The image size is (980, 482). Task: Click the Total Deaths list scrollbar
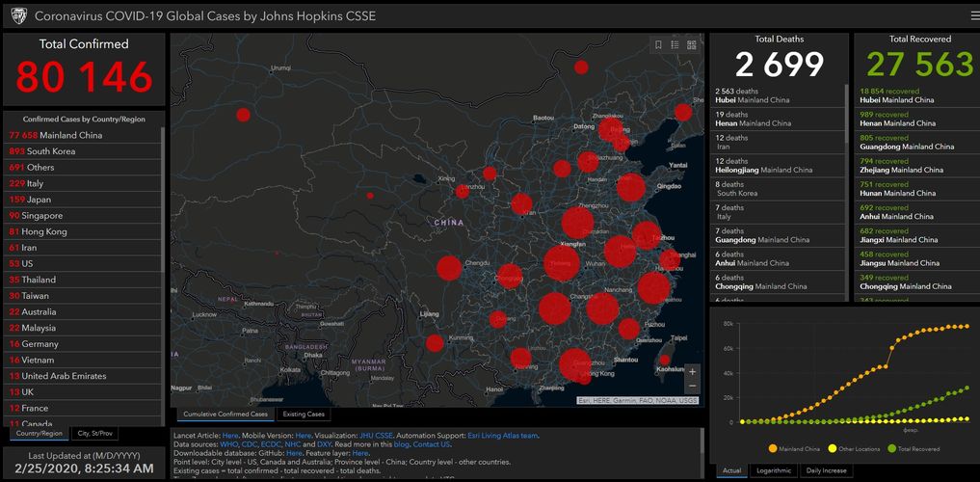point(847,145)
